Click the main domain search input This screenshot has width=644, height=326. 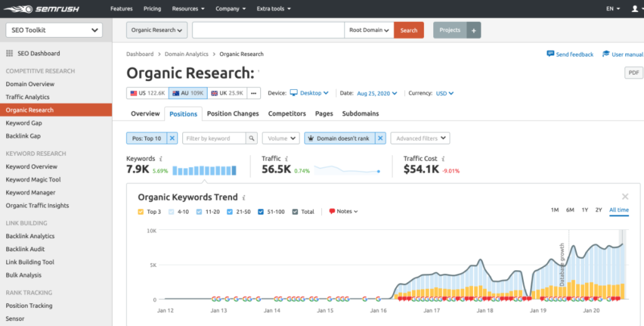coord(268,30)
